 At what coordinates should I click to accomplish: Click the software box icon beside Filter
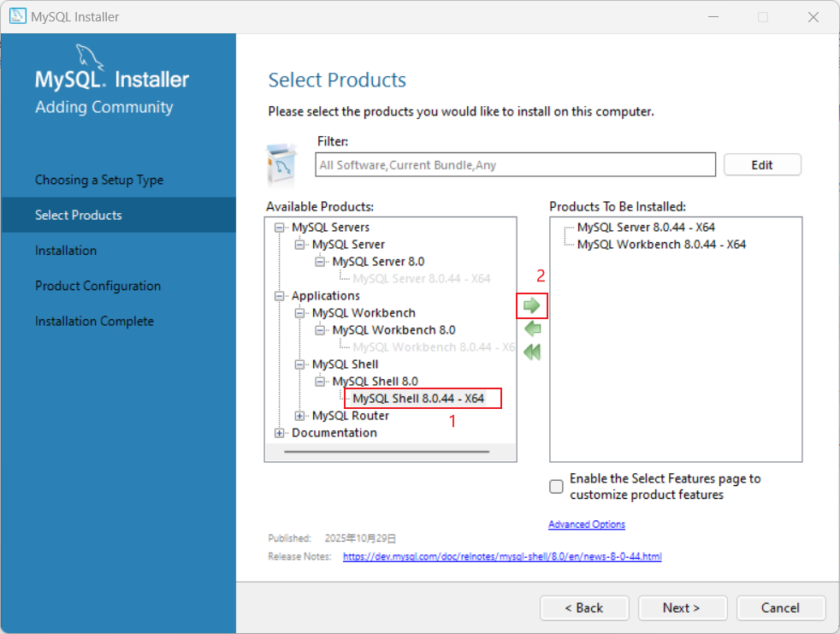pos(281,164)
